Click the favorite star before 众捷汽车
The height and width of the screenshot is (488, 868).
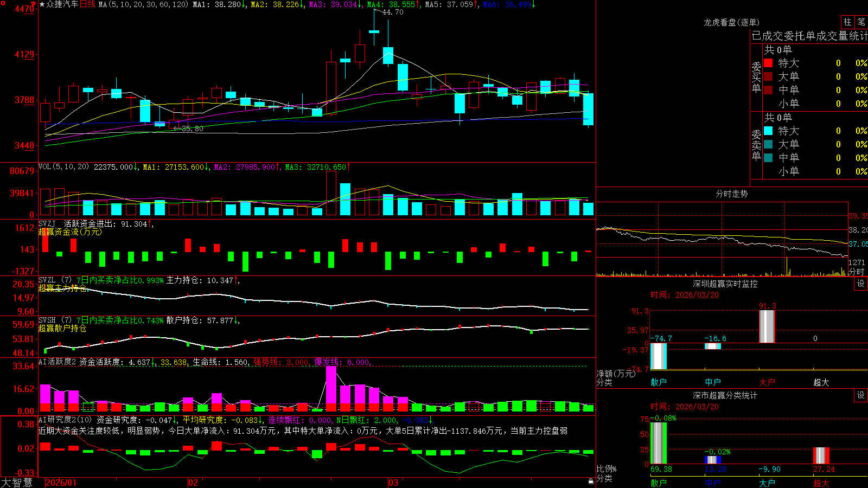point(42,4)
